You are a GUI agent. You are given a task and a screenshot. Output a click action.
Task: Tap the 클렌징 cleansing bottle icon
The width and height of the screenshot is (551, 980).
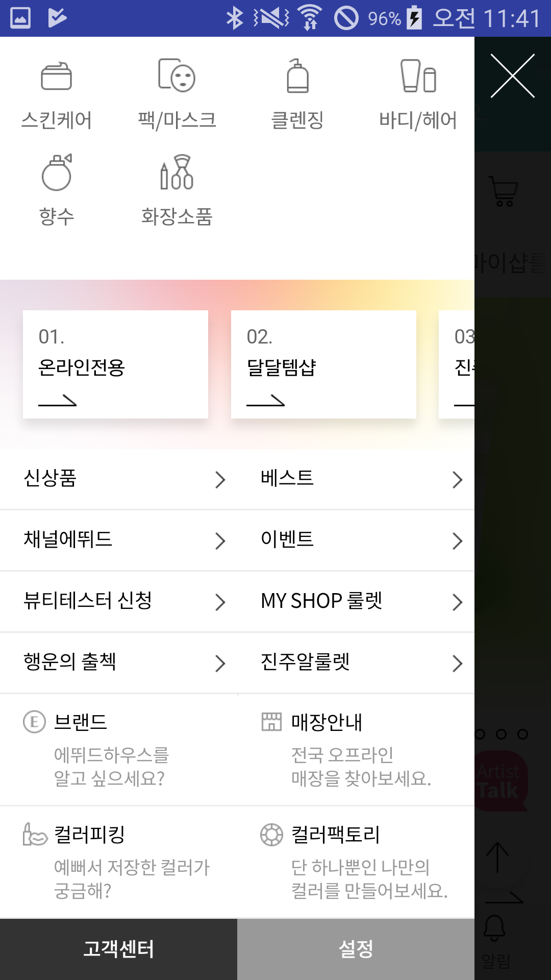coord(297,76)
